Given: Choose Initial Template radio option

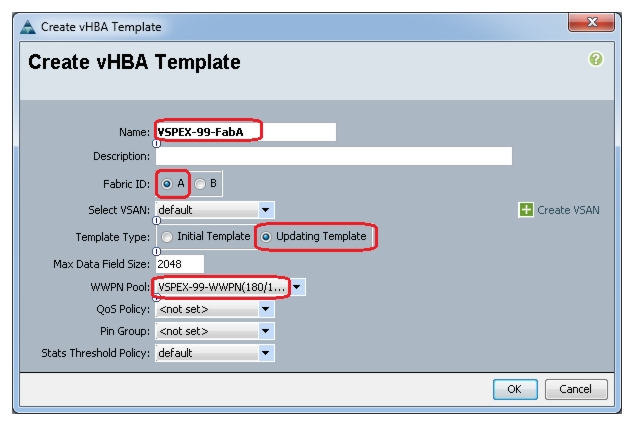Looking at the screenshot, I should tap(167, 237).
